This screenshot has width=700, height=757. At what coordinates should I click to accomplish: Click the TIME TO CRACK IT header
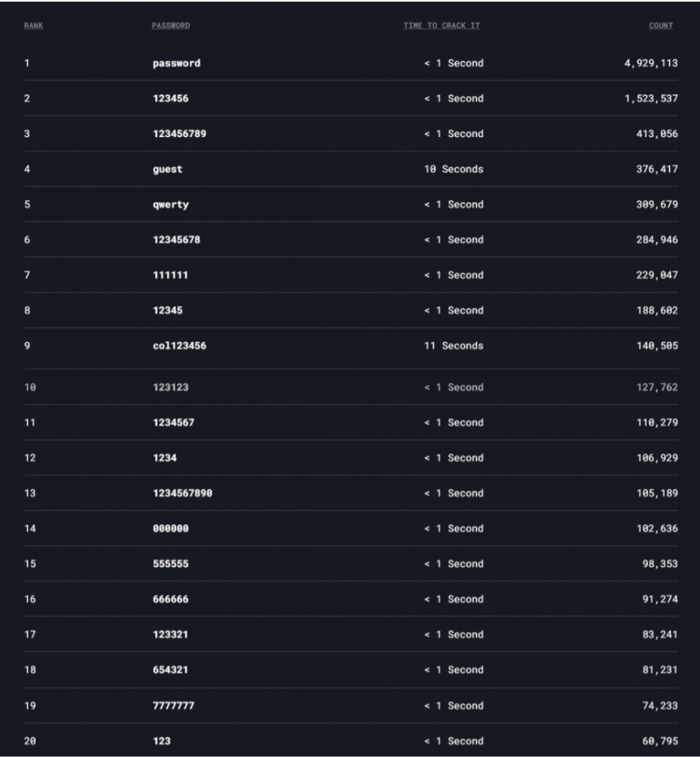tap(441, 25)
